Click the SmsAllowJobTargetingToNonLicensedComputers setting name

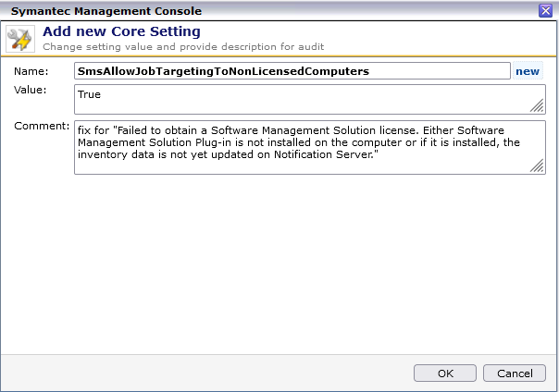coord(223,71)
